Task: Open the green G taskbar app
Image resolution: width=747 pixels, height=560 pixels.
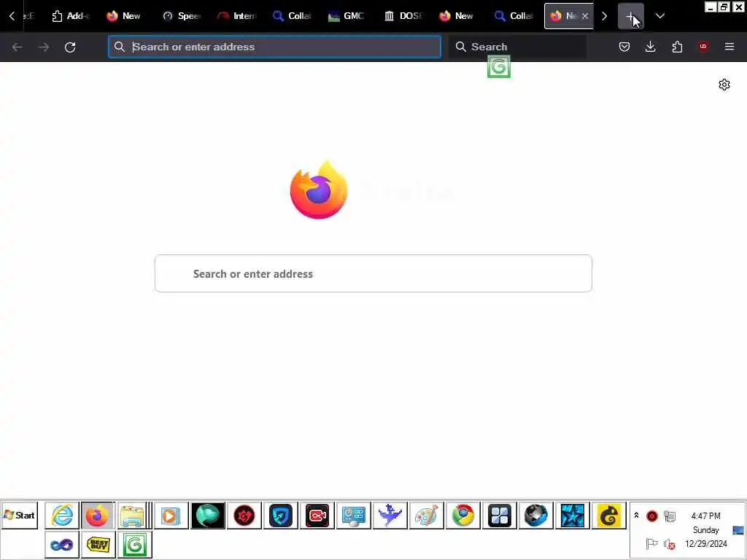Action: [x=134, y=544]
